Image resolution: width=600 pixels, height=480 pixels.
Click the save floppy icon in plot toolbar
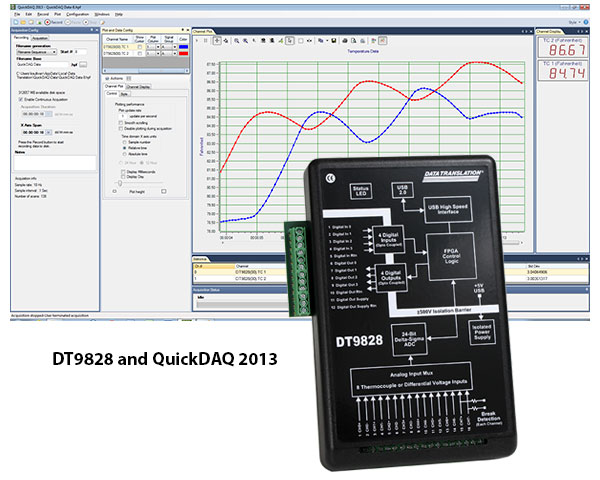tap(334, 41)
